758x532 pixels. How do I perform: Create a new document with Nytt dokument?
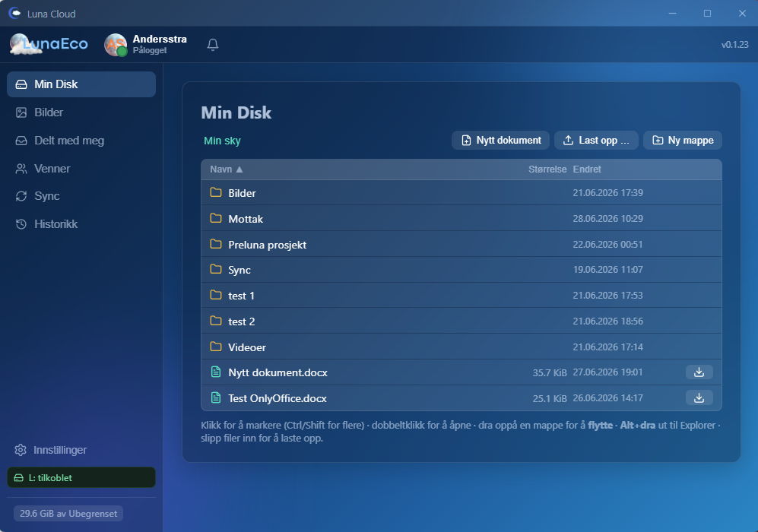500,140
